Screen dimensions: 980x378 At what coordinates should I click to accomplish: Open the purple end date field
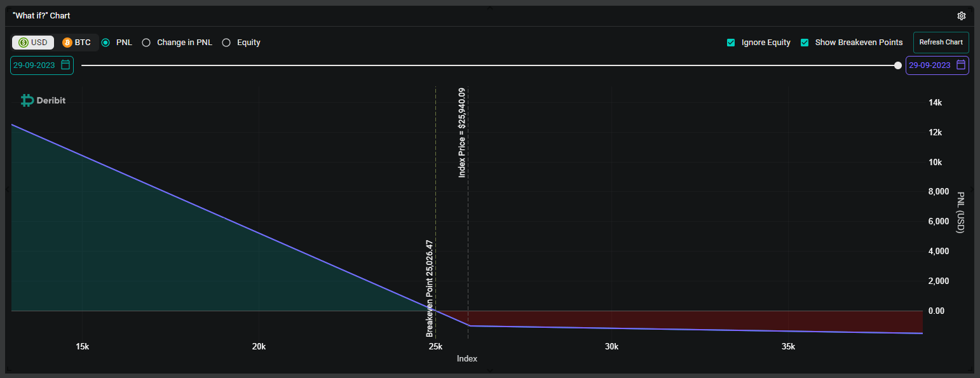pos(937,65)
